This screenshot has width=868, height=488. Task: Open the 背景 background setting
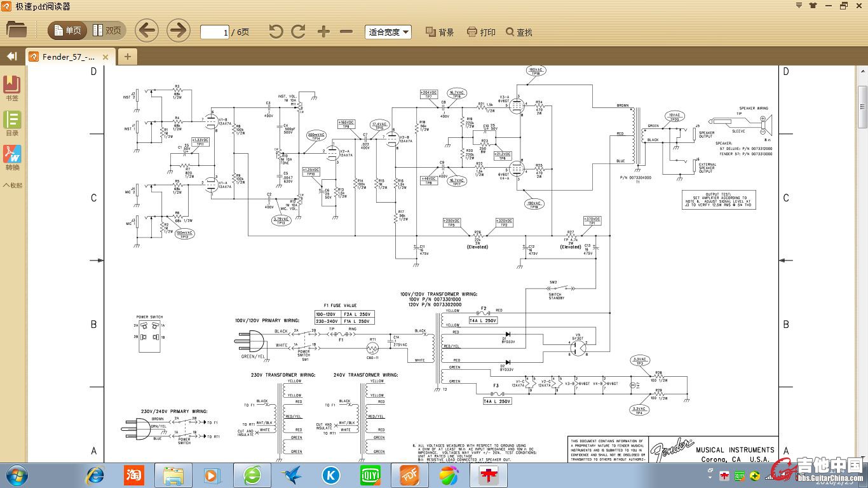point(440,32)
